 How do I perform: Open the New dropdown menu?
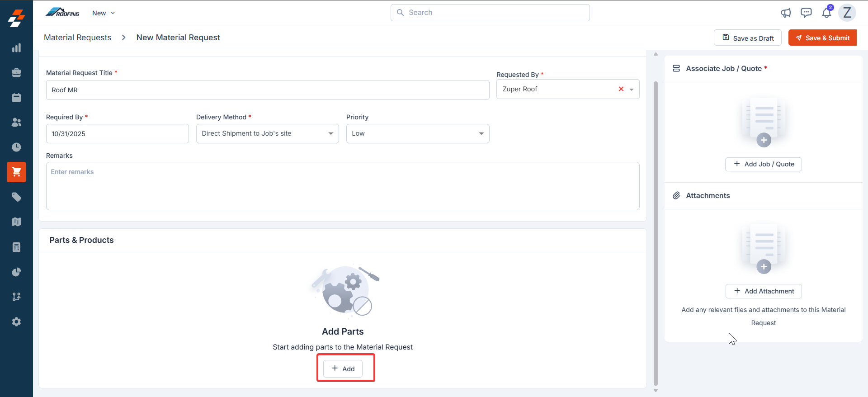[104, 13]
